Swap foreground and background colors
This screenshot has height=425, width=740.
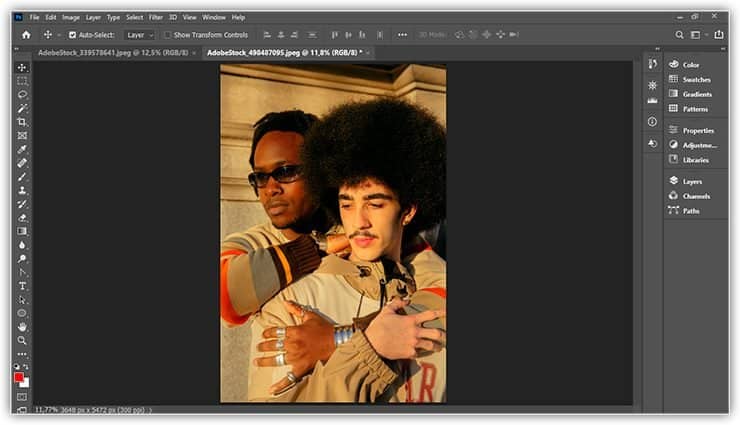point(28,367)
